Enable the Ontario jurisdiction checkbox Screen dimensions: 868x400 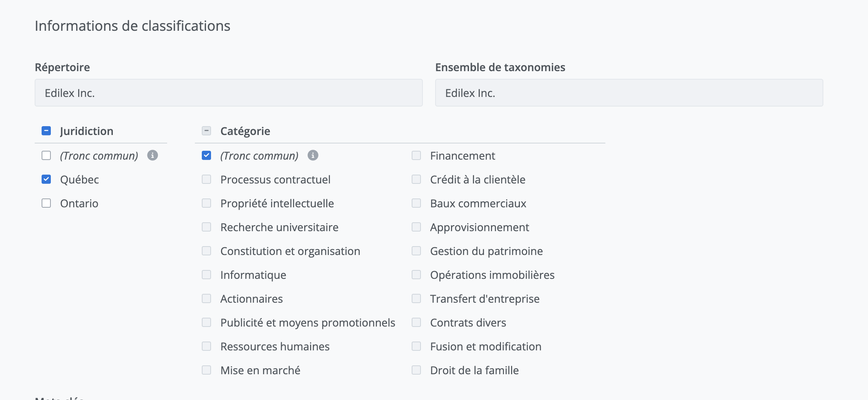pyautogui.click(x=46, y=203)
